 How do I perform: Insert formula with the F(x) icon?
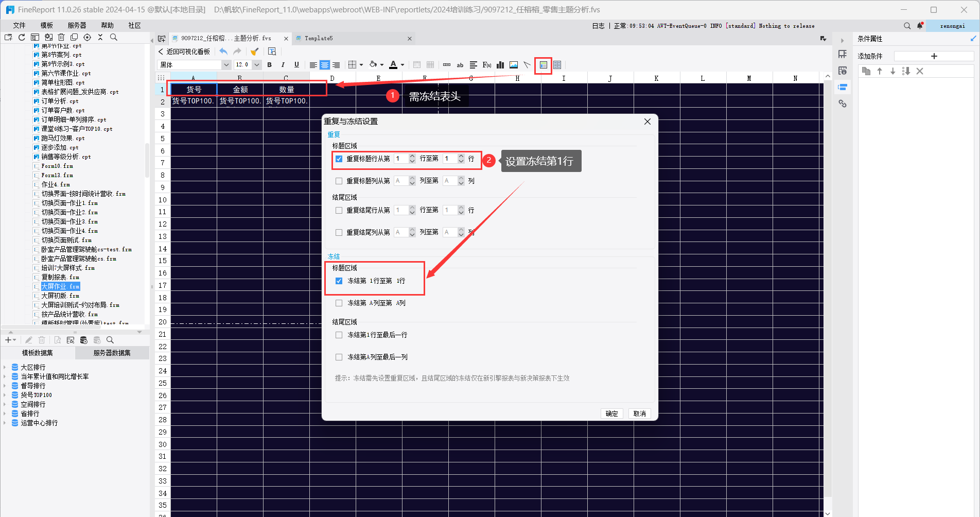pos(487,65)
